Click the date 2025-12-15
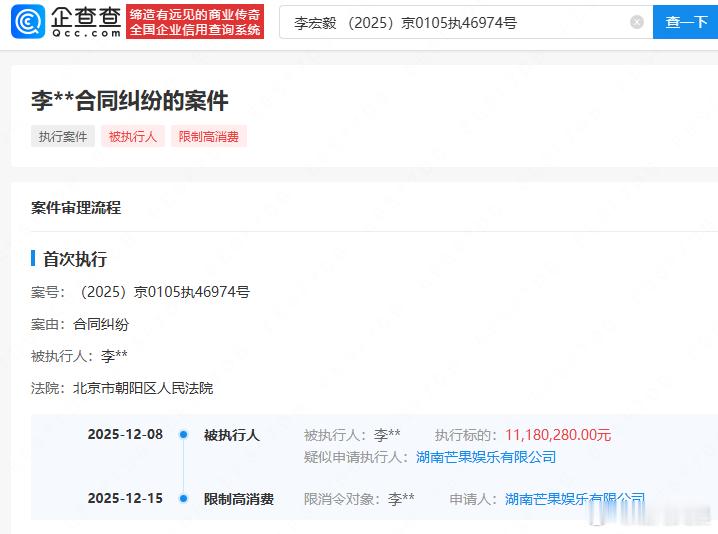Viewport: 718px width, 534px height. pyautogui.click(x=125, y=498)
